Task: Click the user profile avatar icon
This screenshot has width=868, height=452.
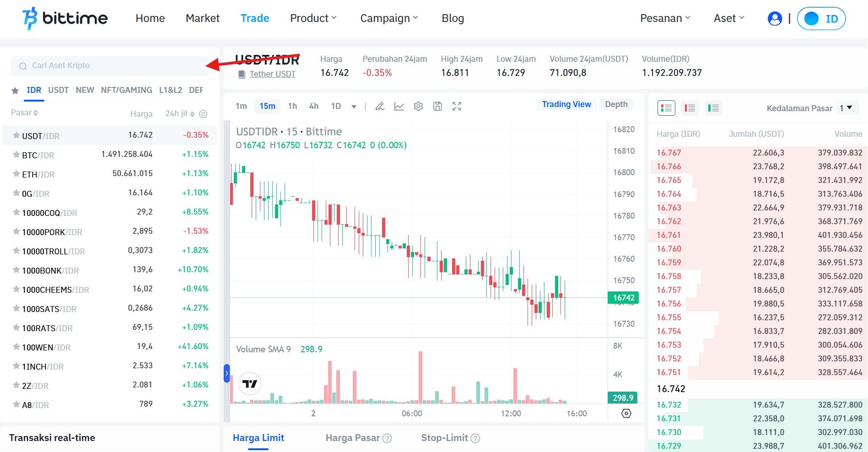Action: point(774,19)
